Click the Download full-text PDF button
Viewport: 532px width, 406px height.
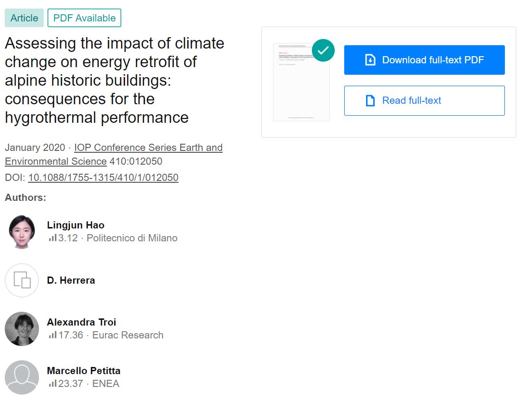coord(424,59)
